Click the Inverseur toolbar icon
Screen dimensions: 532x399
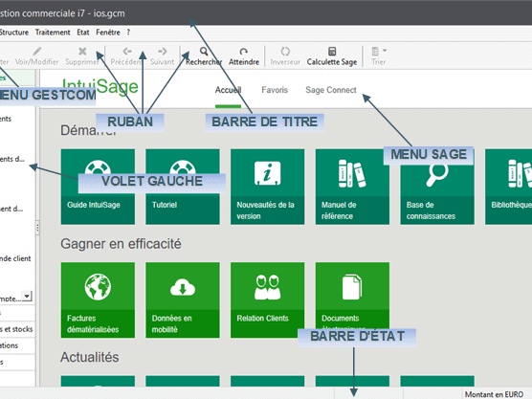(x=285, y=52)
